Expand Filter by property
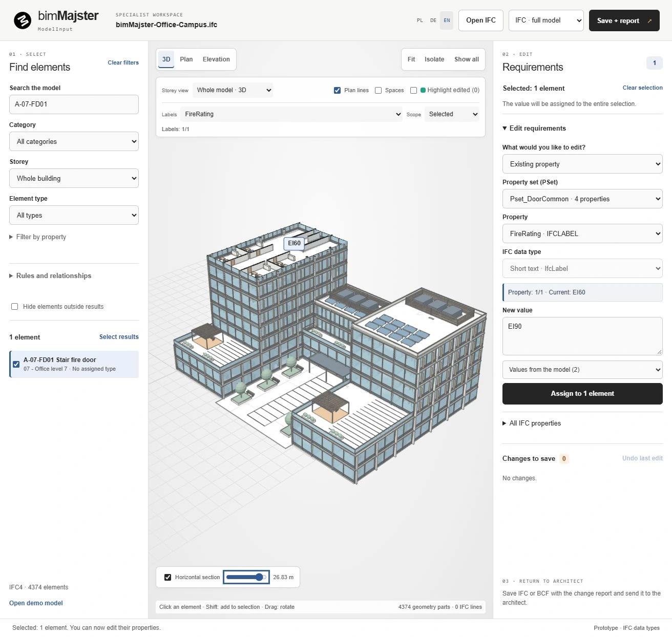This screenshot has height=637, width=672. (37, 237)
